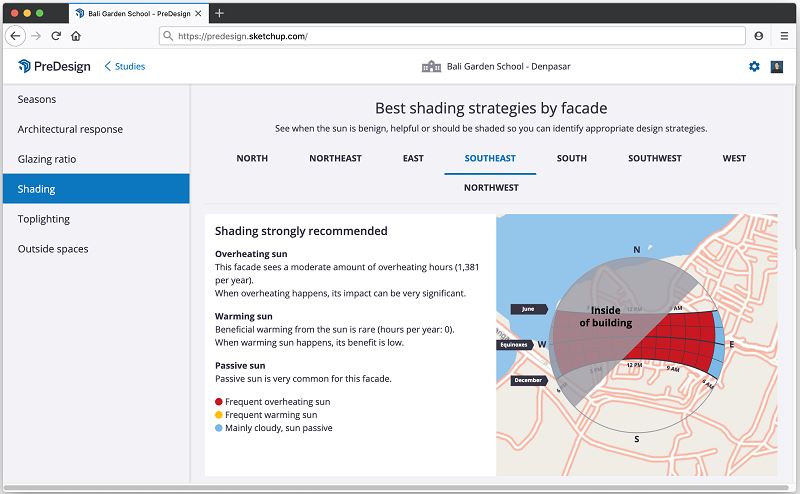The height and width of the screenshot is (494, 800).
Task: Go back to Studies
Action: [125, 66]
